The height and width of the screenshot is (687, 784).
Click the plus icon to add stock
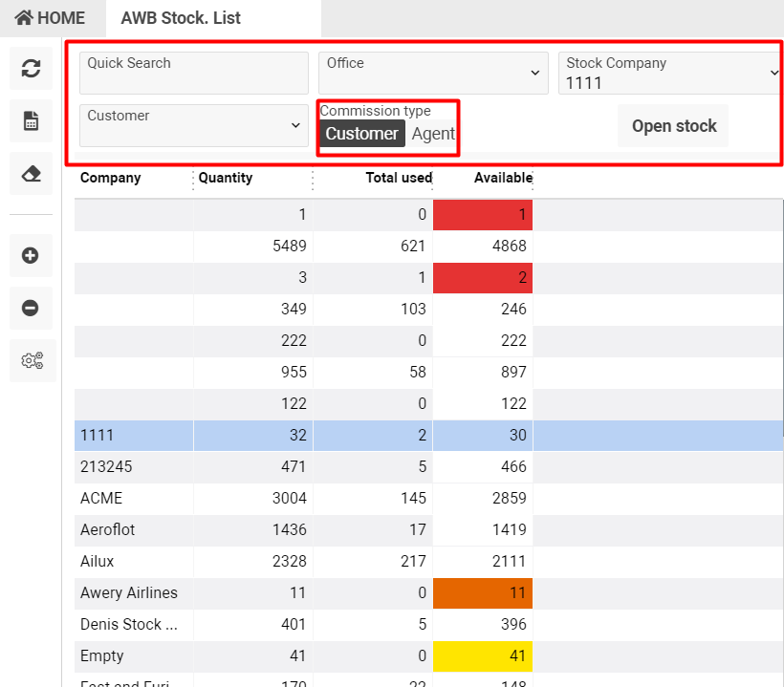click(x=32, y=256)
